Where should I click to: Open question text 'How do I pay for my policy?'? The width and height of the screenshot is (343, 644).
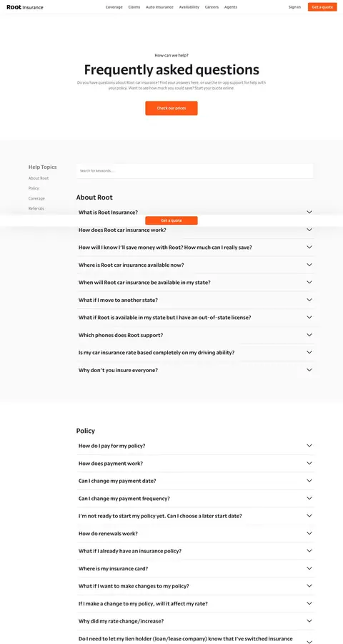[111, 446]
